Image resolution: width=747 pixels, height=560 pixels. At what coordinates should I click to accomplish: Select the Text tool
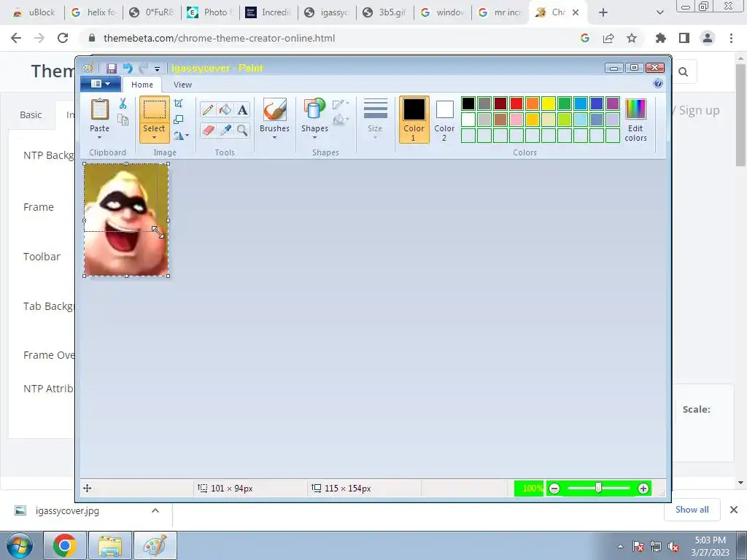click(x=242, y=110)
